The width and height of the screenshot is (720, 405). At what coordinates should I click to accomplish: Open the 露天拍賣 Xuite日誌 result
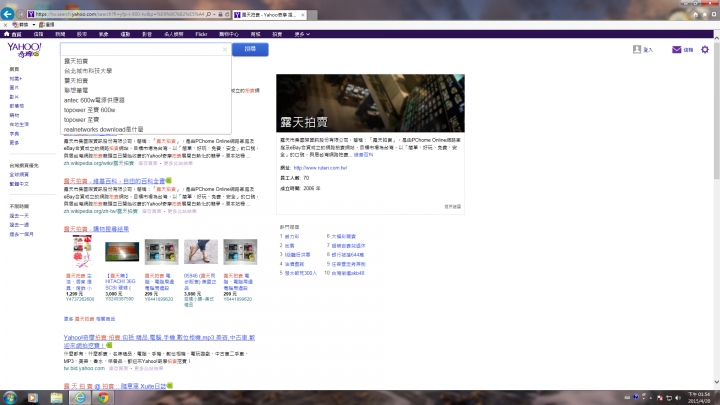click(115, 386)
